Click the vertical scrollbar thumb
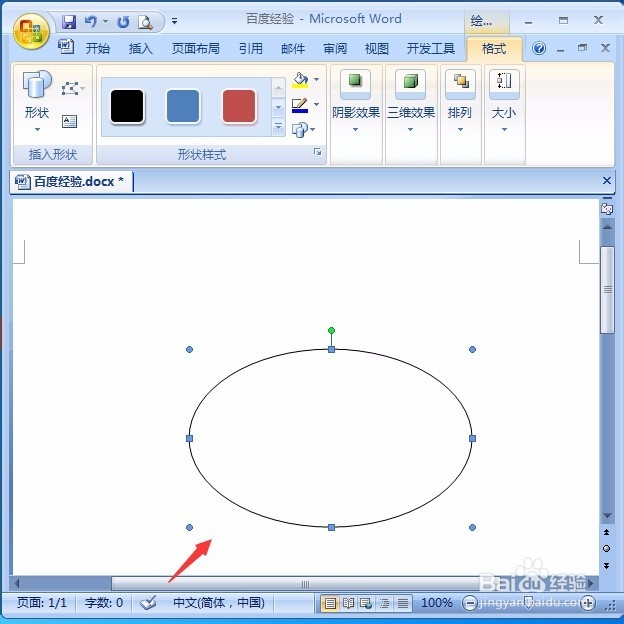 point(608,290)
